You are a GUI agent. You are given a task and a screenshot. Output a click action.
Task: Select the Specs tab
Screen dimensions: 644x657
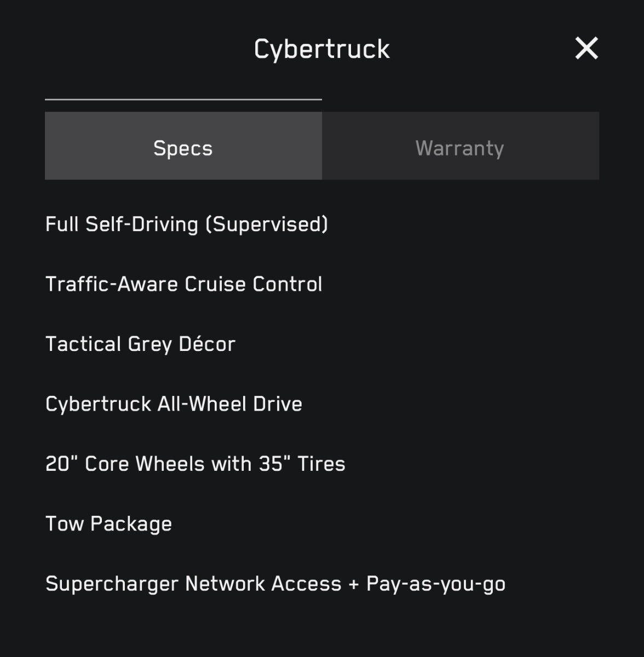pos(183,148)
